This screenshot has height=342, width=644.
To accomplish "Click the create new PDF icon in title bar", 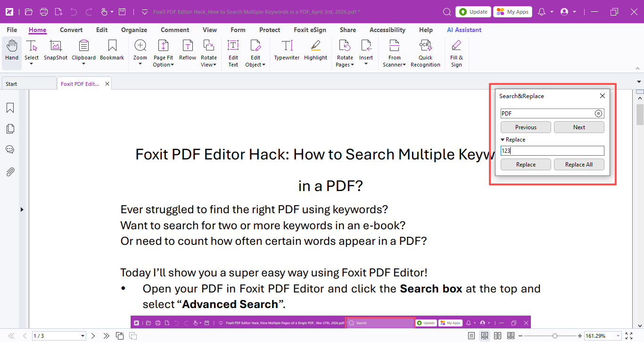I will tap(58, 12).
